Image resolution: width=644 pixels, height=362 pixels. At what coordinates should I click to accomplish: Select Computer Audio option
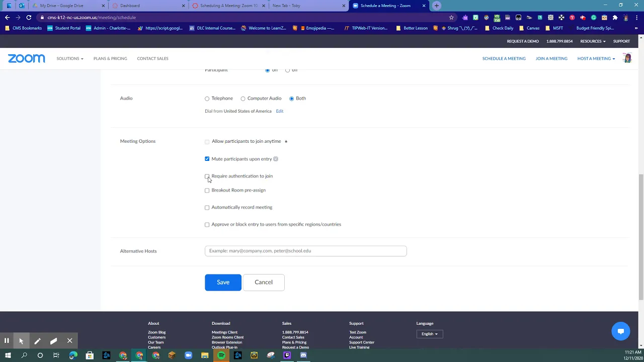click(243, 99)
